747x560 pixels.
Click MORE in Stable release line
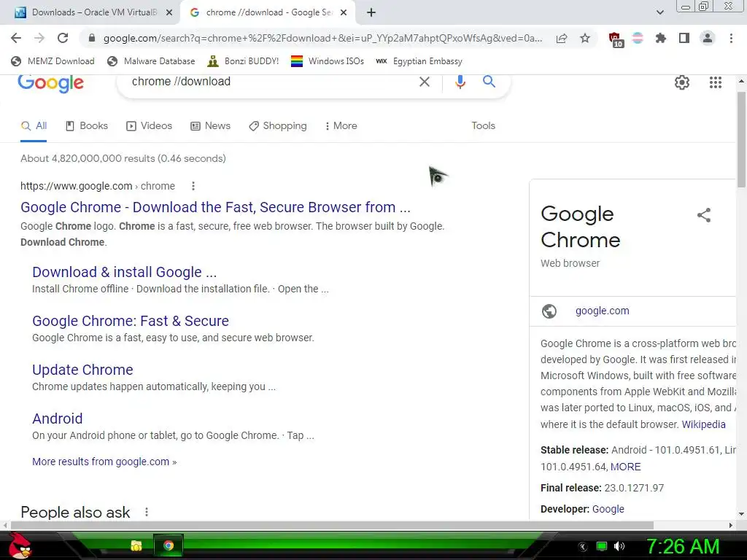[625, 467]
